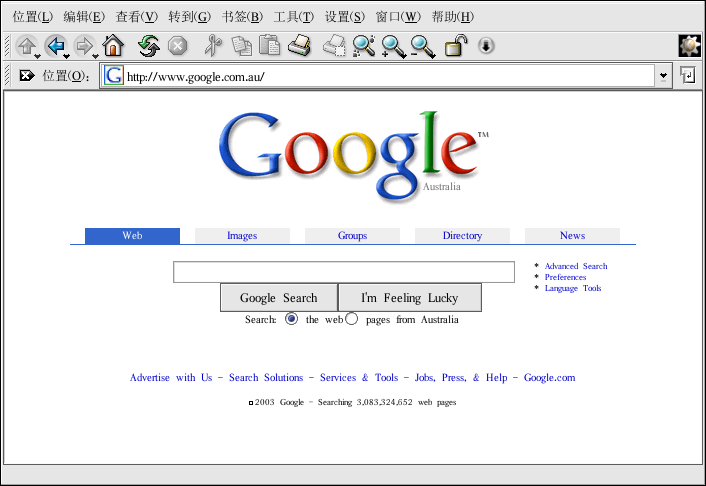Follow the Search Solutions link
Viewport: 706px width, 486px height.
click(x=266, y=377)
